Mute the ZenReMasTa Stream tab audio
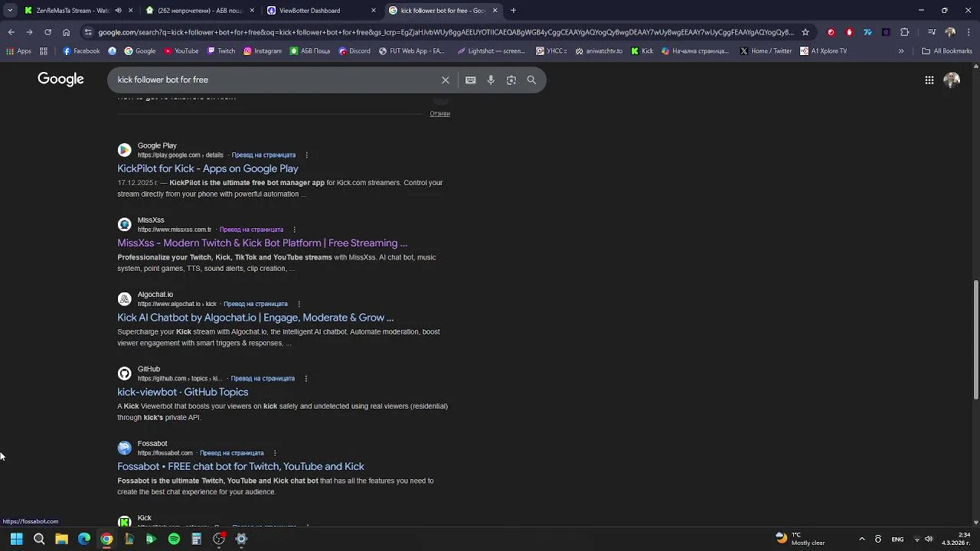 point(118,11)
